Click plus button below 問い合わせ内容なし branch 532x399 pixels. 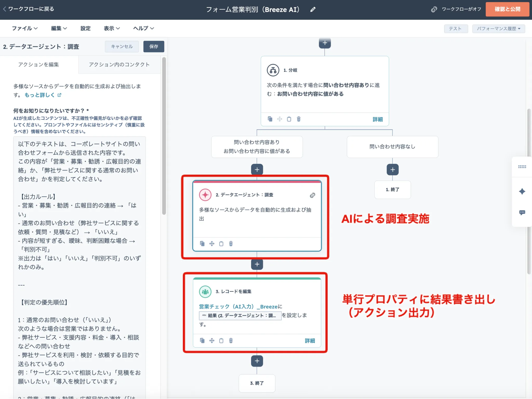392,170
